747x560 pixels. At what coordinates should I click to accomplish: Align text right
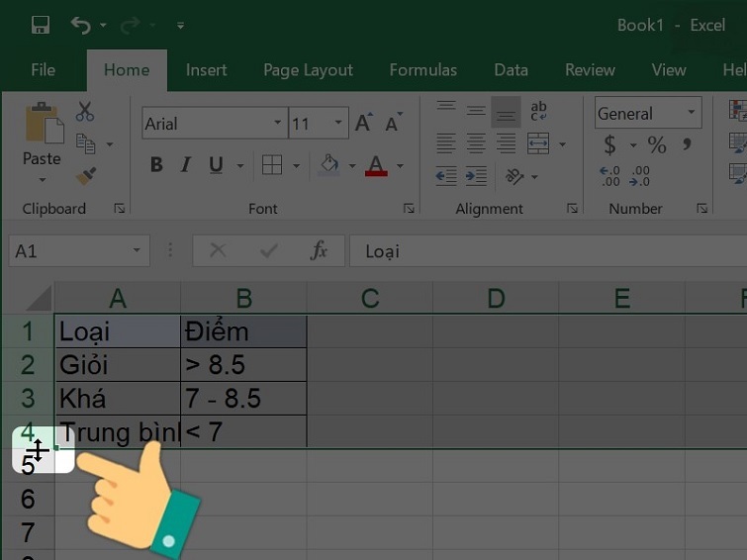(506, 143)
